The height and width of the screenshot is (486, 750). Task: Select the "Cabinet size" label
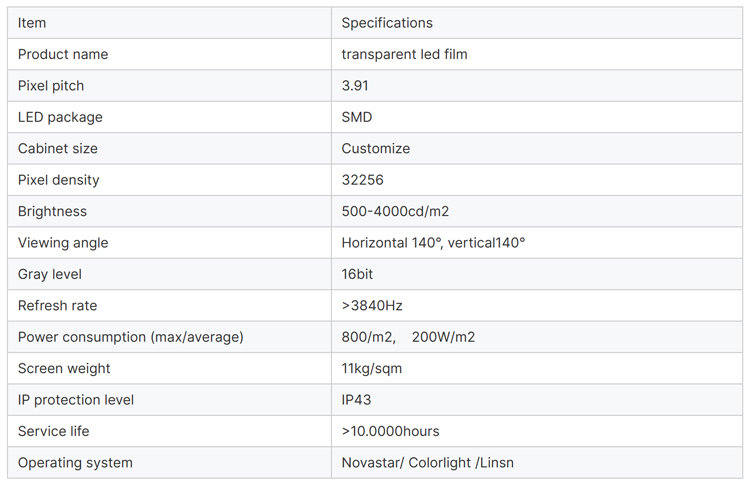(x=58, y=149)
